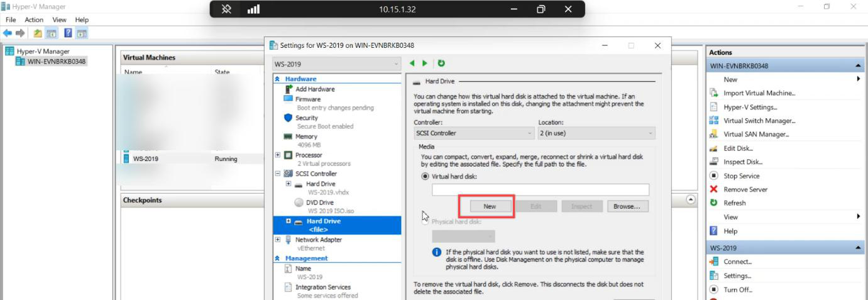
Task: Click Virtual SAN Manager icon
Action: click(x=713, y=135)
